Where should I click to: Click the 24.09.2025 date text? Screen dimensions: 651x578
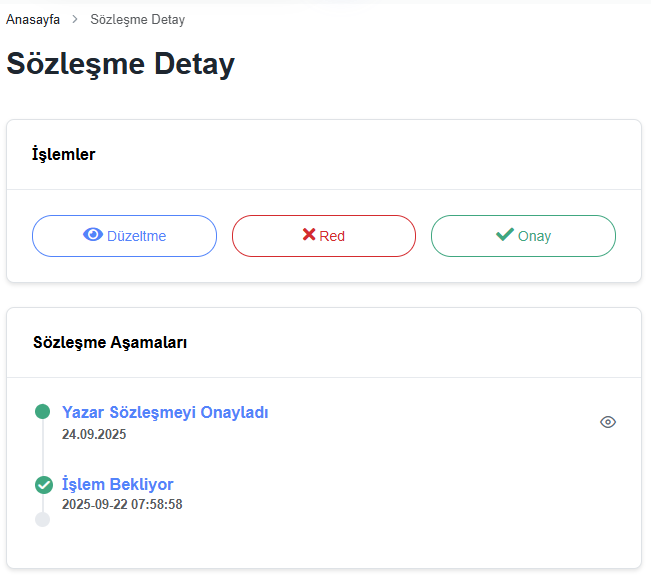(94, 434)
